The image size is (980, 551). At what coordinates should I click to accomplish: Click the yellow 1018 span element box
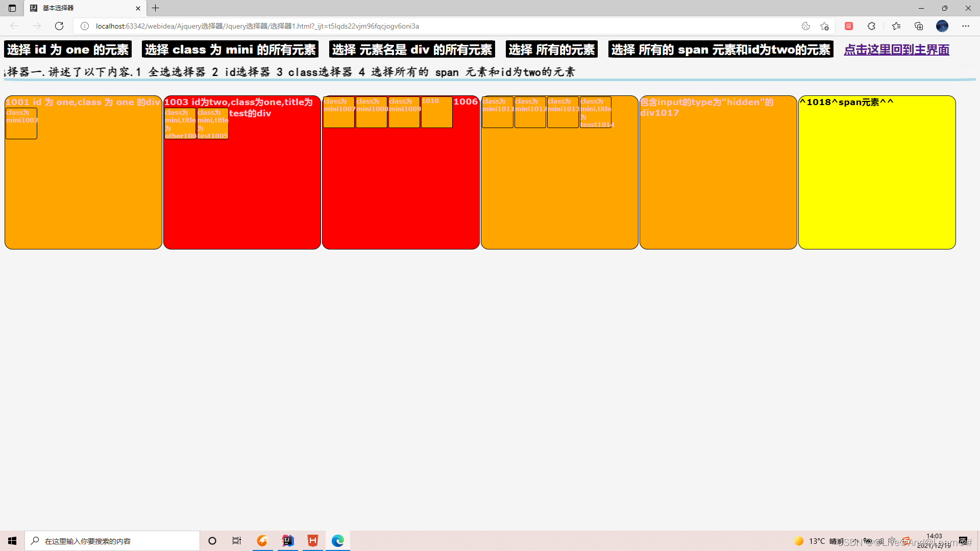point(876,172)
